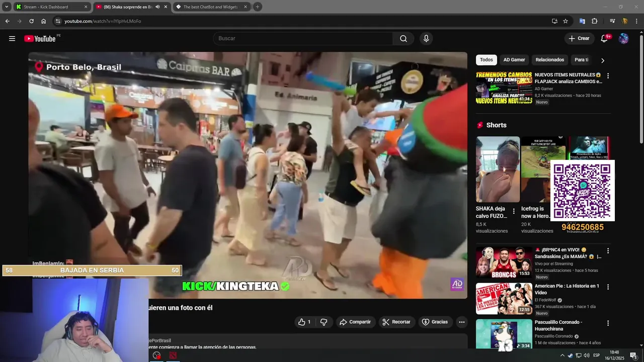The width and height of the screenshot is (644, 362).
Task: Mute the Shaka YouTube tab audio icon
Action: (157, 7)
